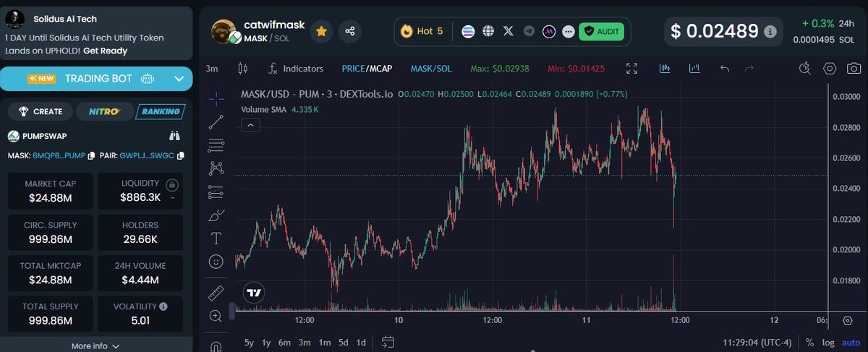This screenshot has height=352, width=868.
Task: Undo the last chart action
Action: click(724, 69)
